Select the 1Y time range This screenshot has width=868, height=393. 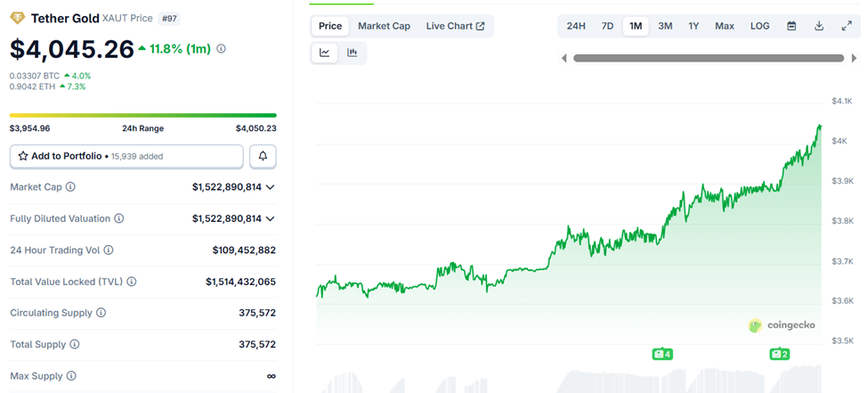coord(694,26)
